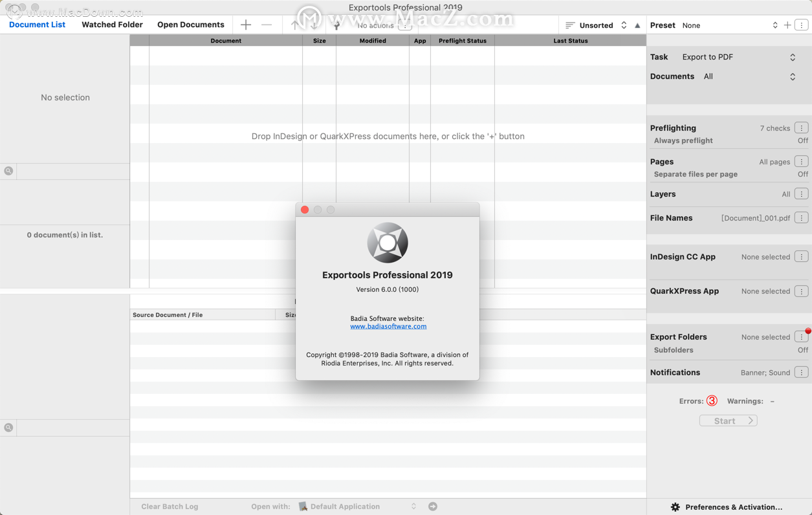Click the go arrow next to Default Application
This screenshot has height=515, width=812.
coord(433,507)
